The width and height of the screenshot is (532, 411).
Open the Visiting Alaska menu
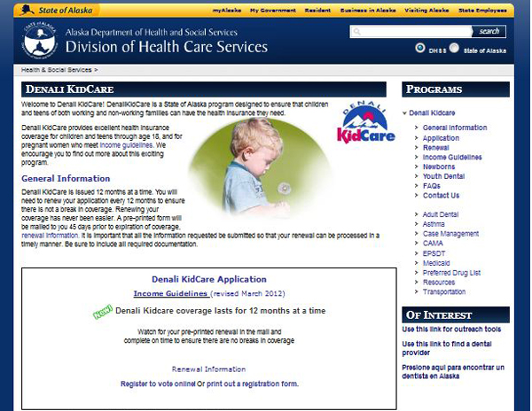pyautogui.click(x=426, y=11)
